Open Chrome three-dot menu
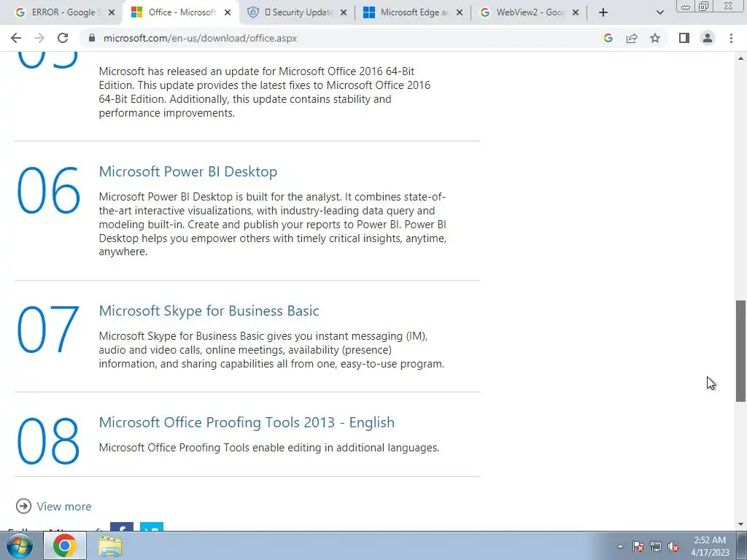Image resolution: width=747 pixels, height=560 pixels. point(731,38)
